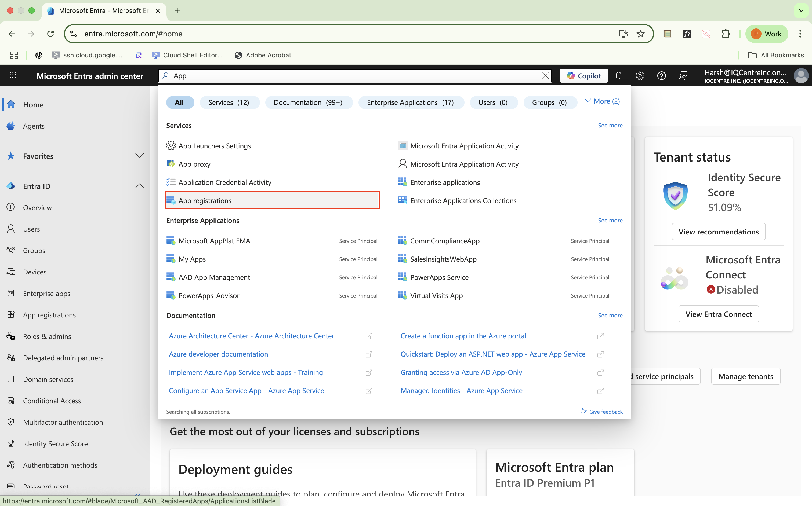Open portal settings gear icon
This screenshot has width=812, height=506.
point(640,76)
